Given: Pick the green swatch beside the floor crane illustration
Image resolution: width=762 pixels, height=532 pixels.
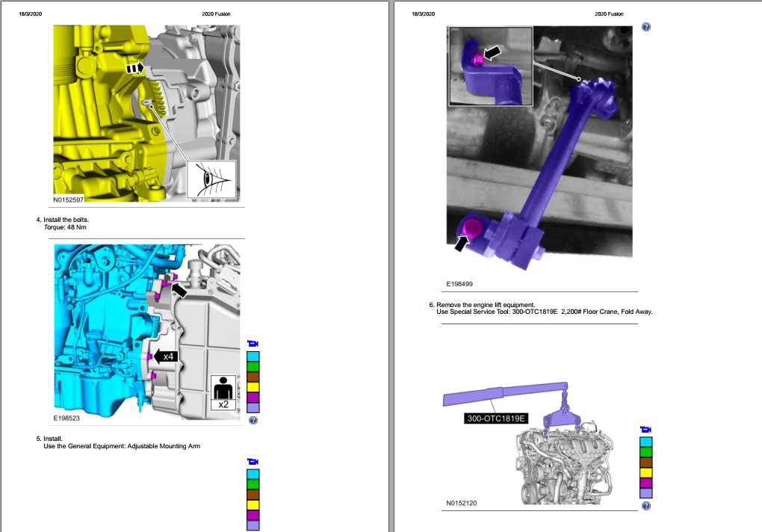Looking at the screenshot, I should [x=646, y=452].
